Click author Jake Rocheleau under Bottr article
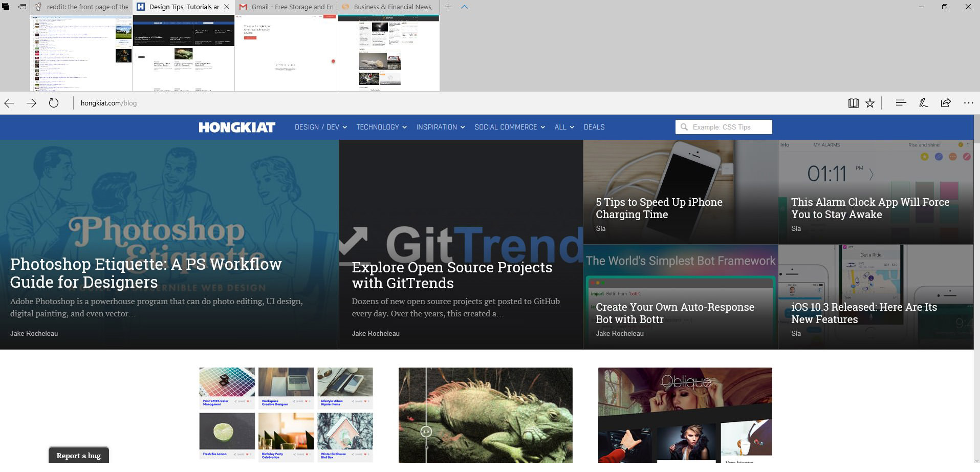The height and width of the screenshot is (472, 980). click(x=620, y=333)
